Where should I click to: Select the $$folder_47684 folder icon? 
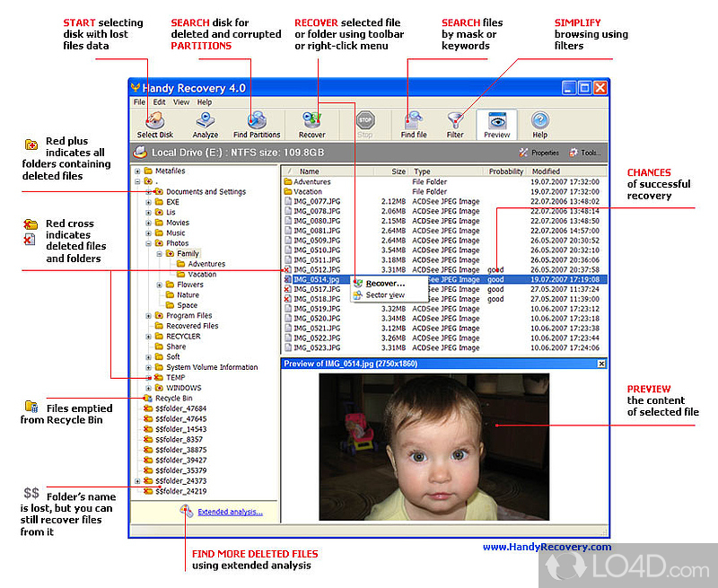coord(148,408)
